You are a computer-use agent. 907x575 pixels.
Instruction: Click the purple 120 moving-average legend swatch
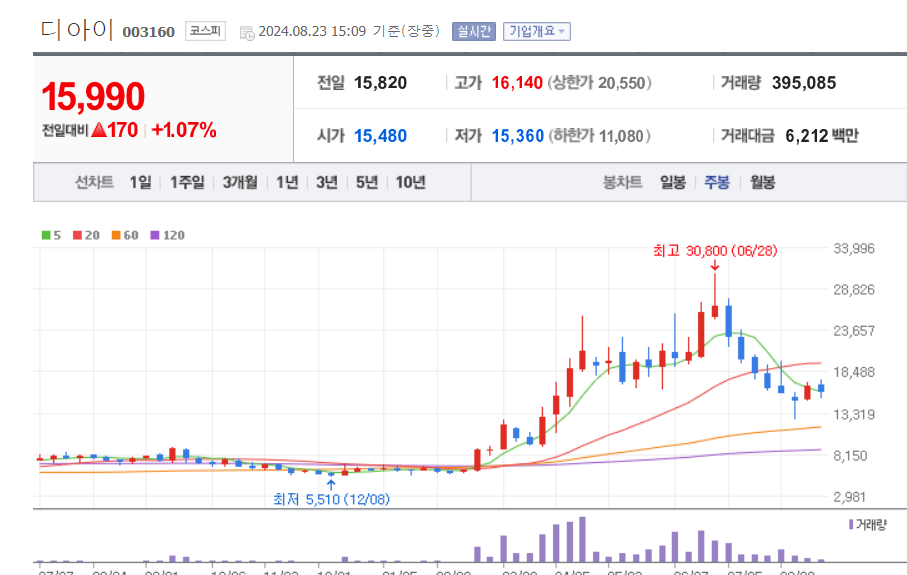tap(154, 235)
